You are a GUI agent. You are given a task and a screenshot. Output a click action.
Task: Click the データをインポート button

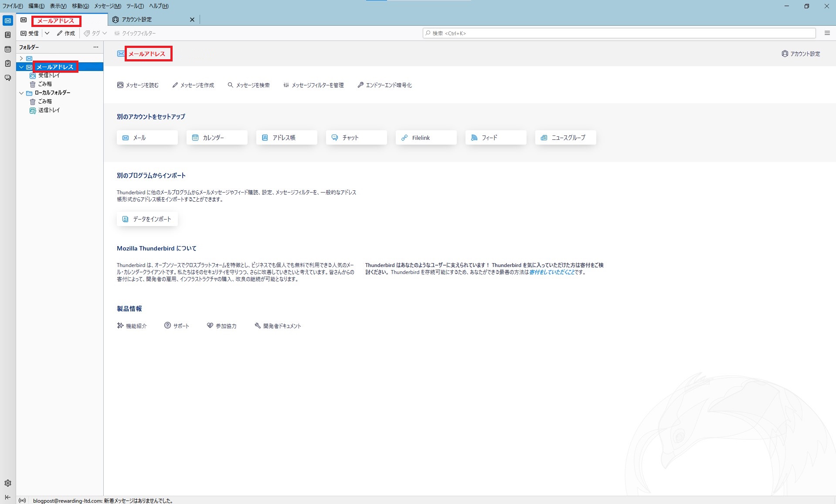[147, 219]
